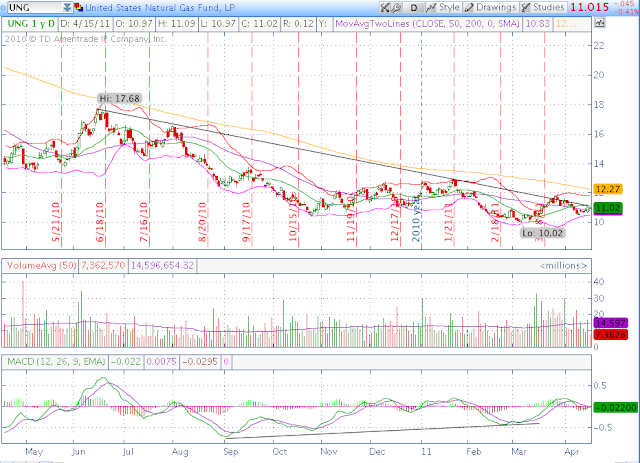Click the red 7.3626 volume axis label
The image size is (640, 463).
611,335
